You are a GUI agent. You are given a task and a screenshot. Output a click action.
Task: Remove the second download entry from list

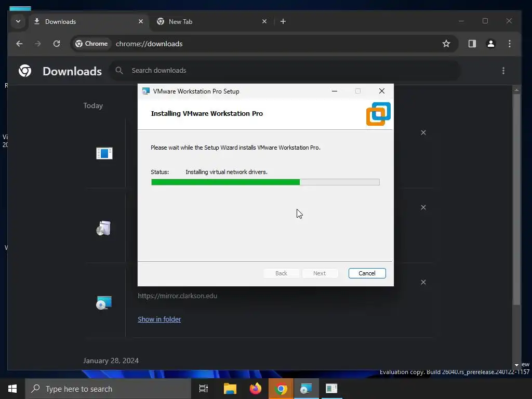pyautogui.click(x=423, y=207)
